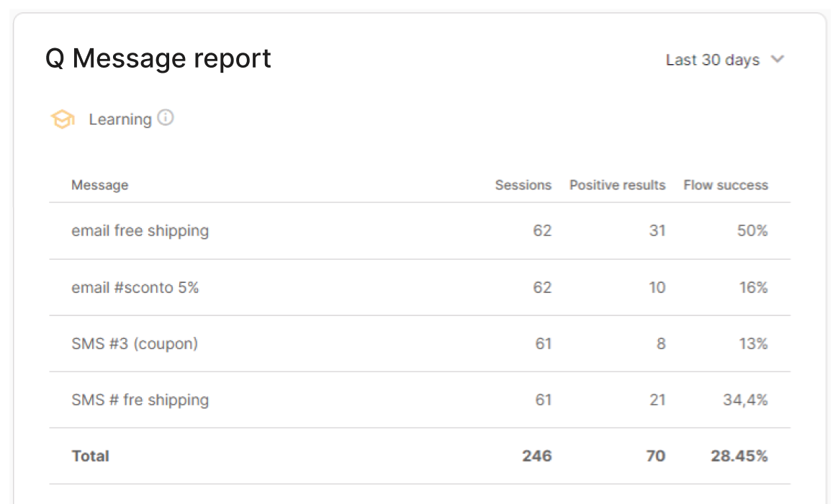Click the 28.45% total flow success
This screenshot has height=504, width=838.
739,456
